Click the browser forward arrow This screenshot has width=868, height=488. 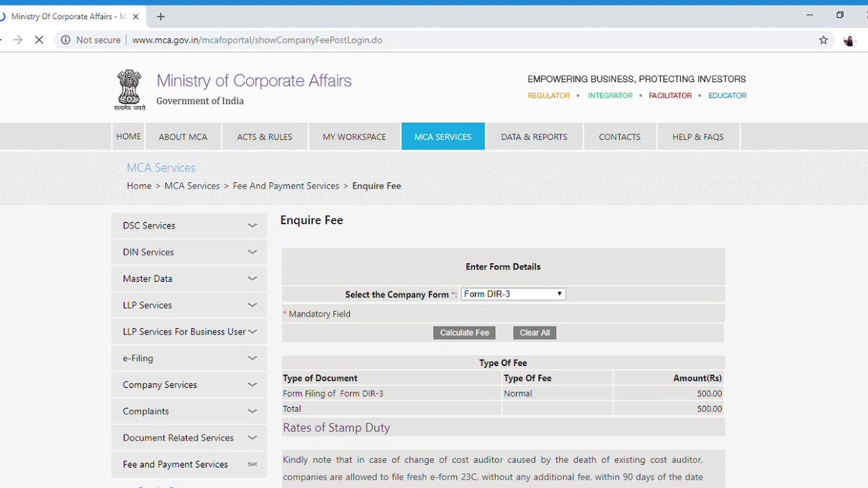[18, 40]
